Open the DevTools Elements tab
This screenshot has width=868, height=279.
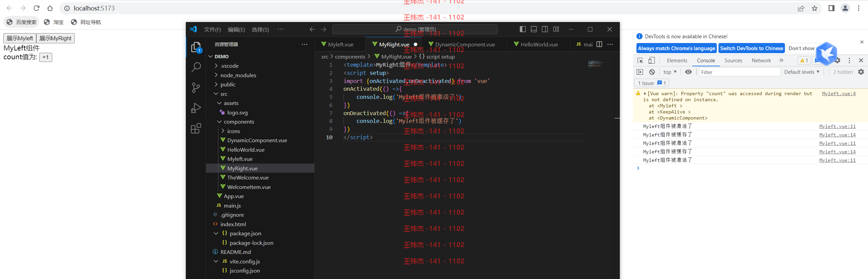677,61
